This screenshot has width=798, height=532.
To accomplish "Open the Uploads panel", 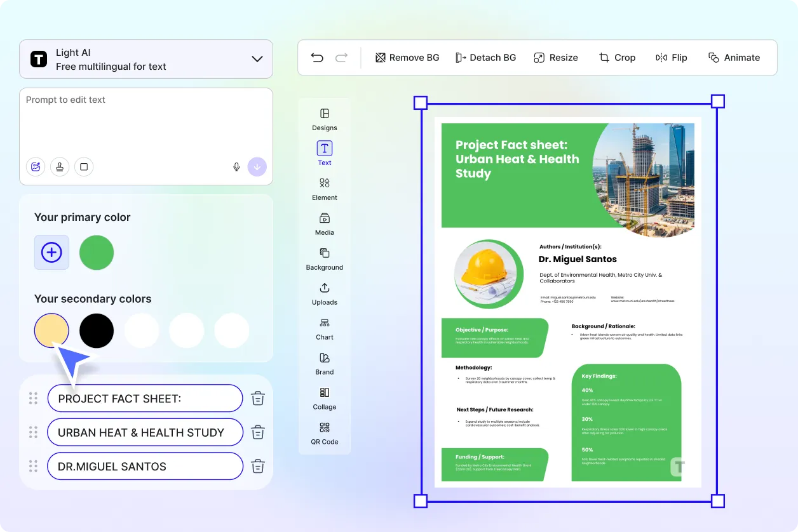I will pyautogui.click(x=325, y=294).
